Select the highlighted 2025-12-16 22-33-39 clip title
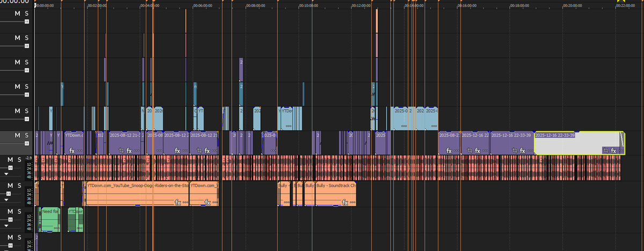 [x=555, y=135]
